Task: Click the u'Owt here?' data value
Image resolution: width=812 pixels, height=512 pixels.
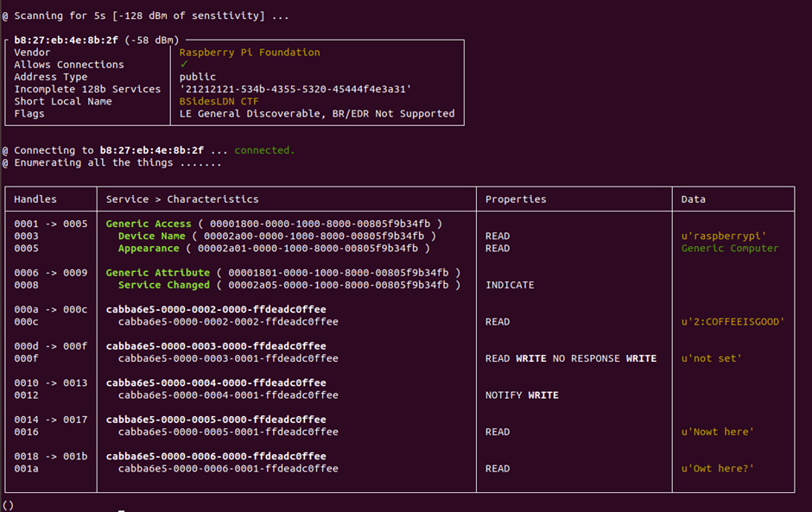Action: (x=718, y=469)
